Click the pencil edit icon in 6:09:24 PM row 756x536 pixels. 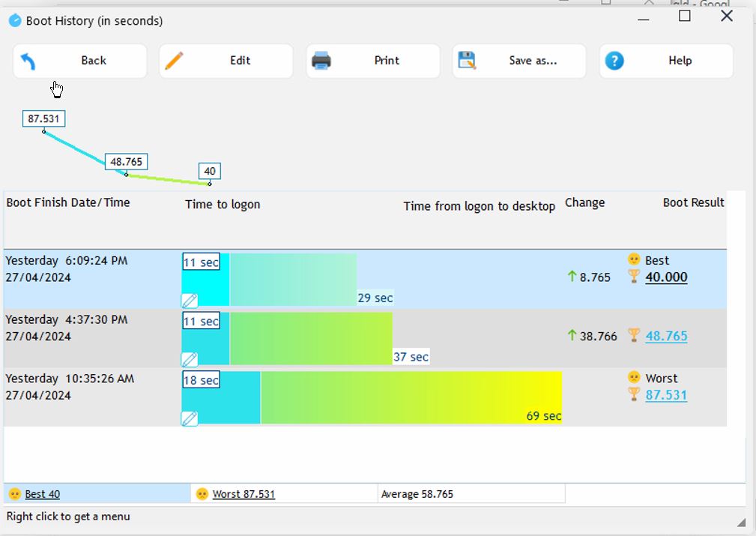[190, 301]
